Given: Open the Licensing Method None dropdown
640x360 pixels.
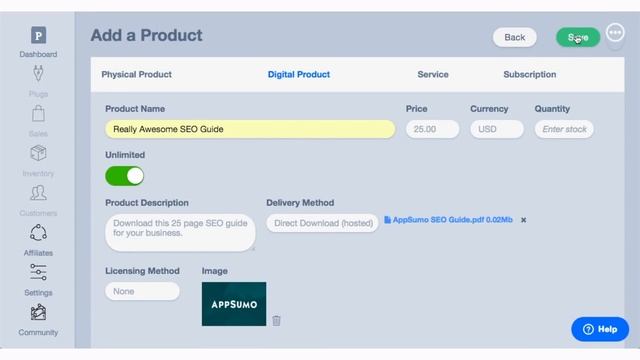Looking at the screenshot, I should pos(142,291).
